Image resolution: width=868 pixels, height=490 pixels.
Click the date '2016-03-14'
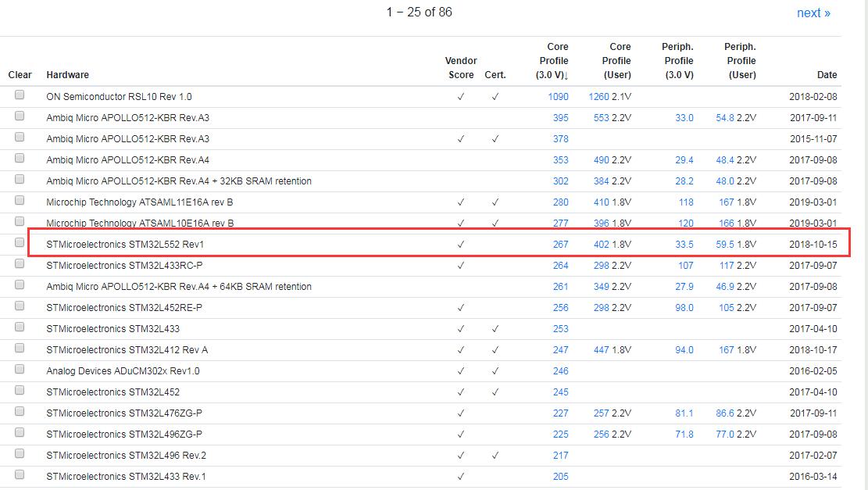pos(813,476)
